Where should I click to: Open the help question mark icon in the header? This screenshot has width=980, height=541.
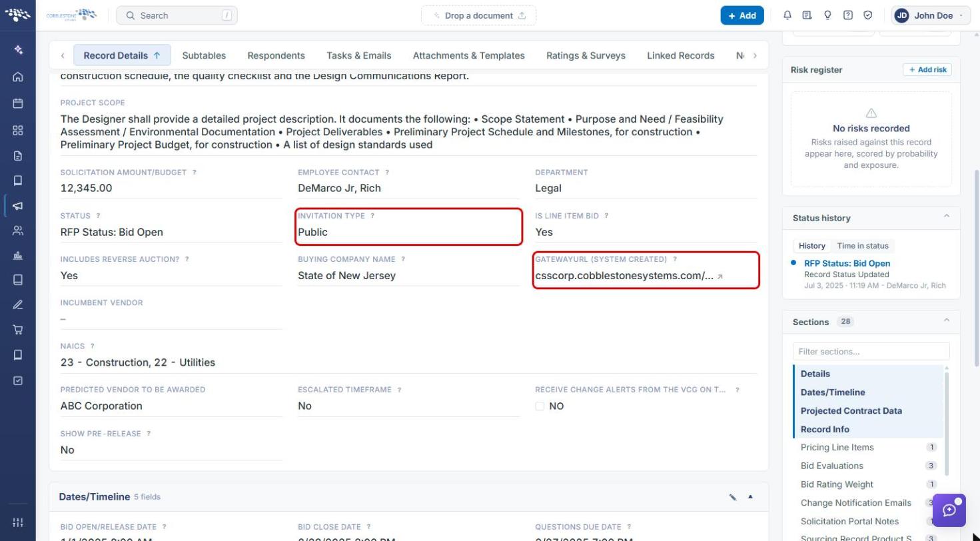pos(848,15)
